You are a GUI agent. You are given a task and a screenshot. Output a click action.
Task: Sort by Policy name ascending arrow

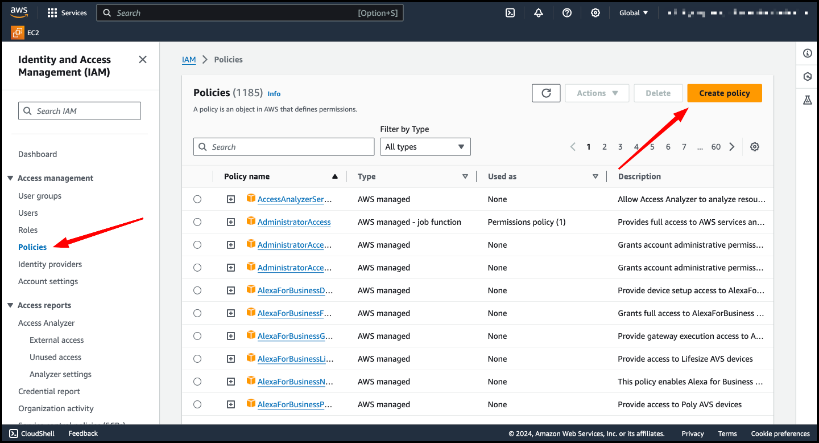(335, 177)
